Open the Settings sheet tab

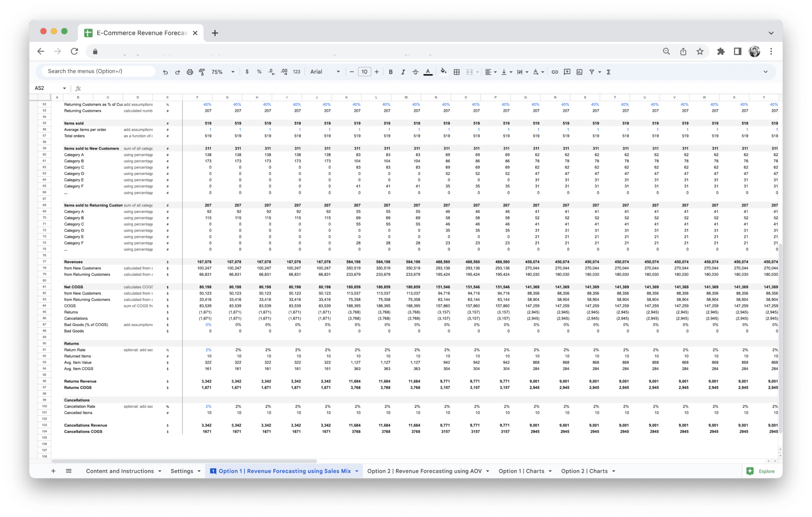tap(182, 471)
